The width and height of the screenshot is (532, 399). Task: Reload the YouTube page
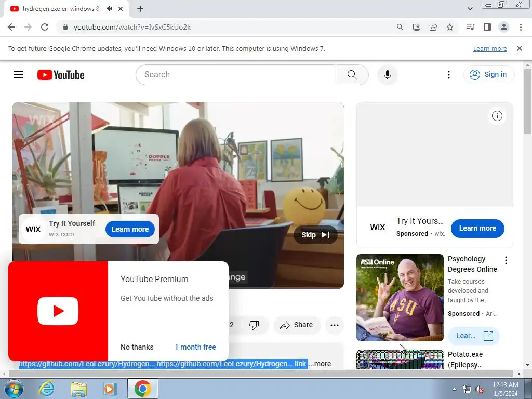45,27
